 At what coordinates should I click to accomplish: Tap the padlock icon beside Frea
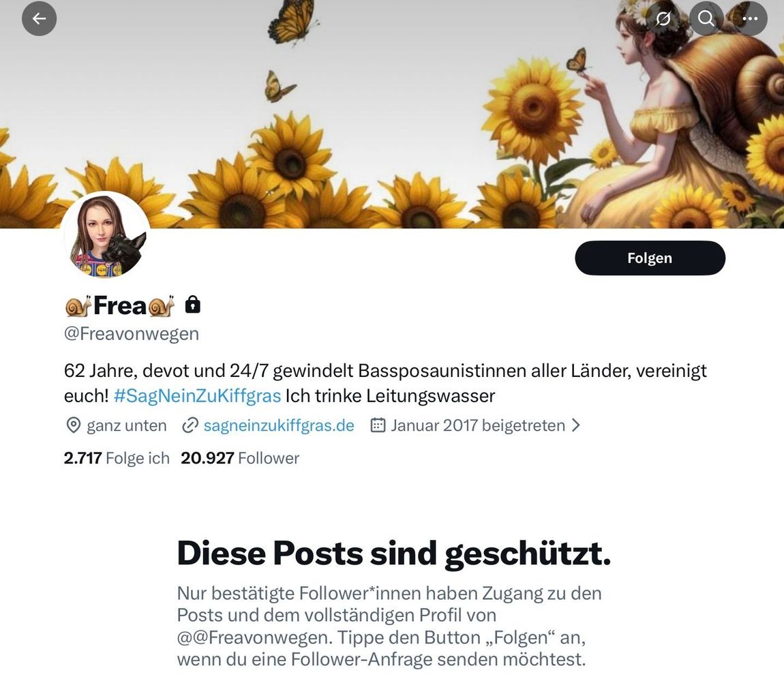point(192,305)
